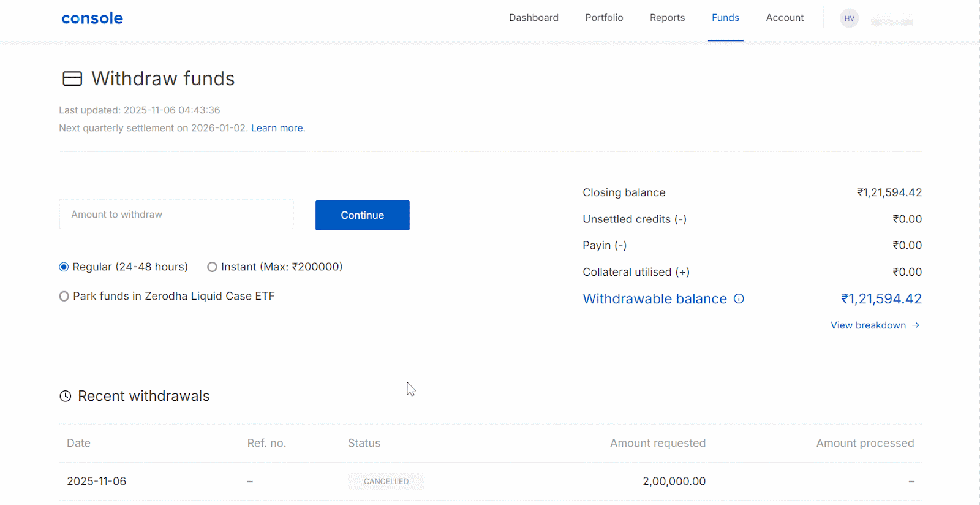This screenshot has height=505, width=980.
Task: Open the View breakdown link
Action: tap(868, 325)
